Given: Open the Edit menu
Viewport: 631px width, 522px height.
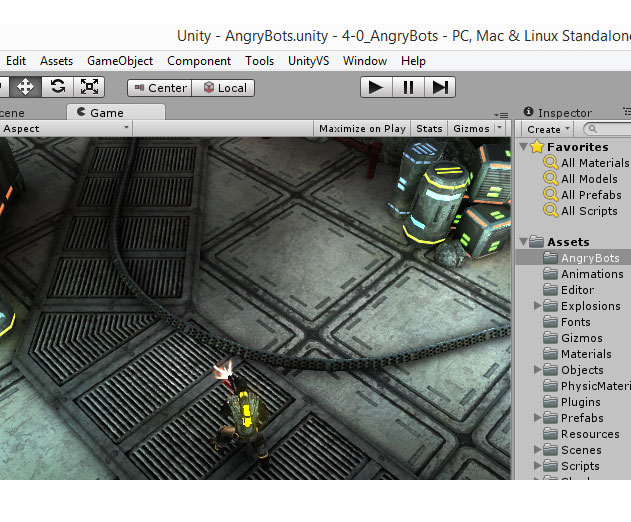Looking at the screenshot, I should (x=16, y=61).
